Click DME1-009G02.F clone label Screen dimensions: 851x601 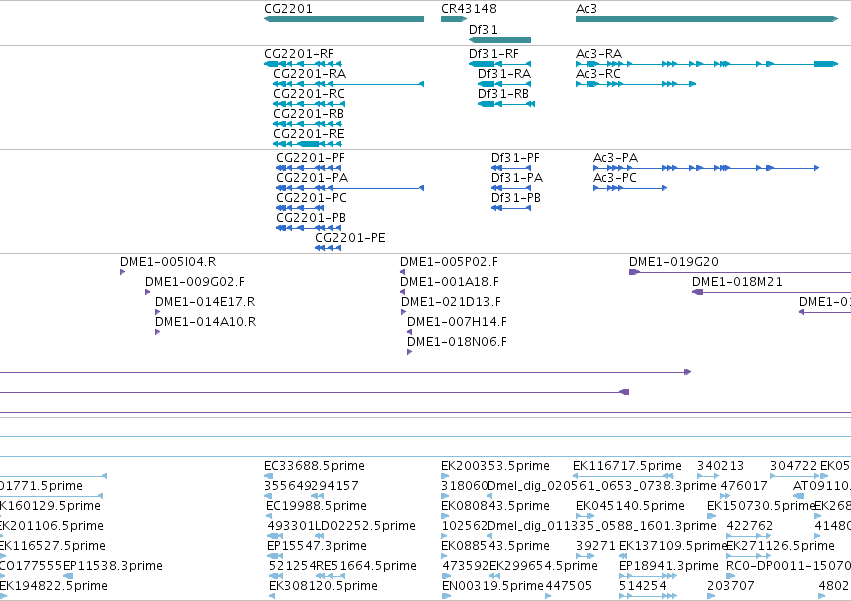[195, 282]
